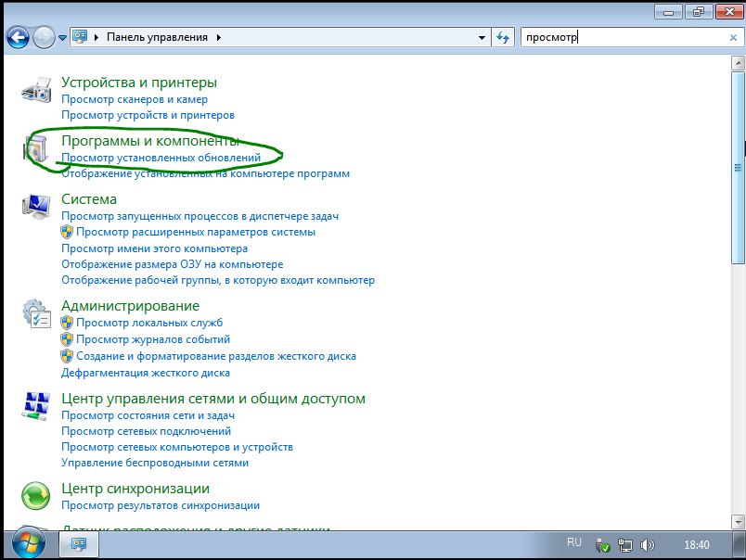Open Дефрагментация жесткого диска link
The image size is (746, 560).
tap(145, 373)
